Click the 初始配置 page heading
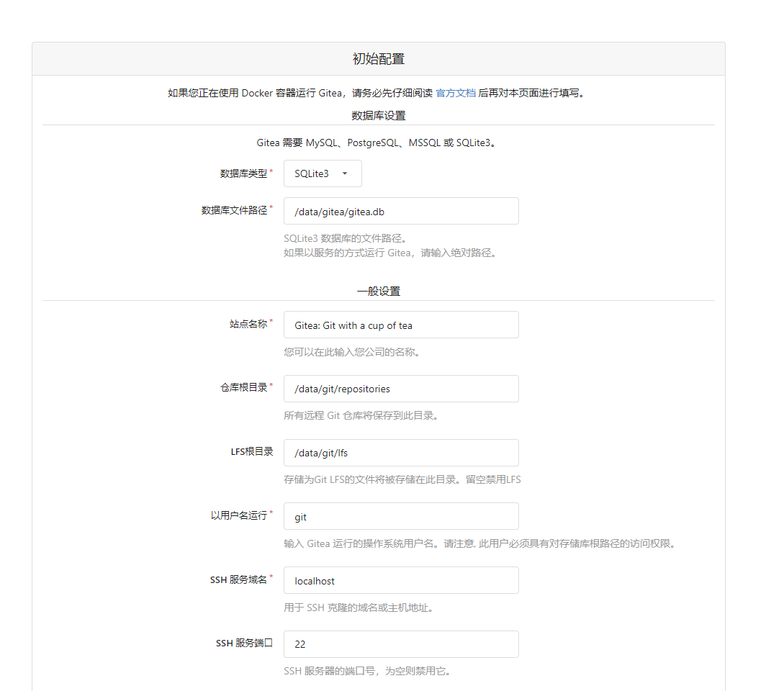The height and width of the screenshot is (691, 784). (x=379, y=59)
